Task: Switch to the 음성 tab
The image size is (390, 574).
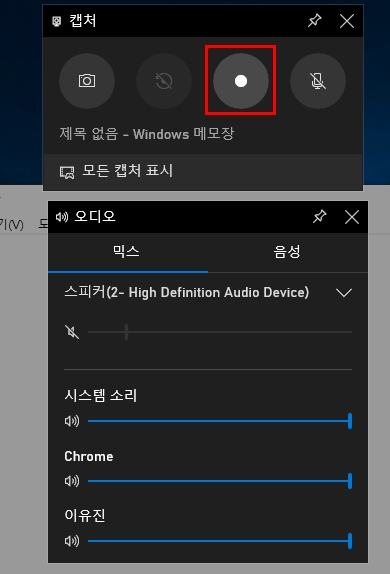Action: pos(287,252)
